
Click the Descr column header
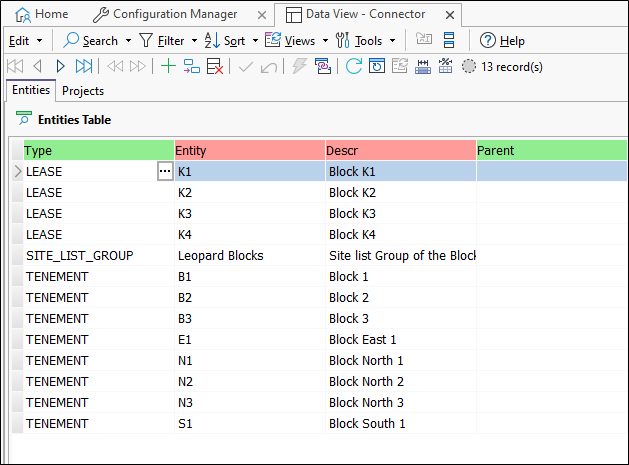tap(401, 150)
